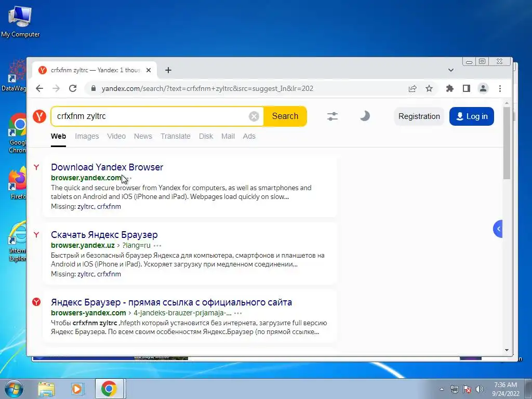
Task: Click the scrollbar down arrow
Action: 507,350
